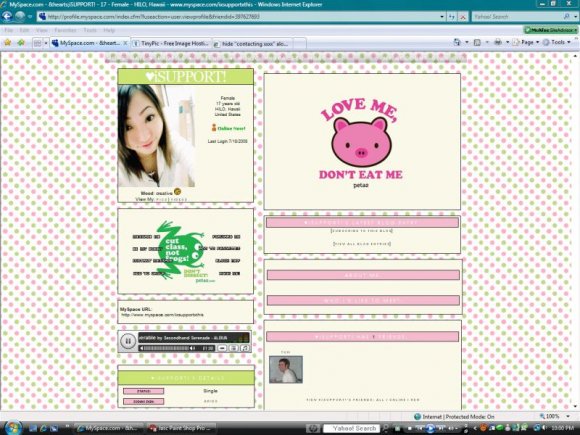The image size is (580, 435).
Task: Open Favorites Center star icon
Action: (7, 43)
